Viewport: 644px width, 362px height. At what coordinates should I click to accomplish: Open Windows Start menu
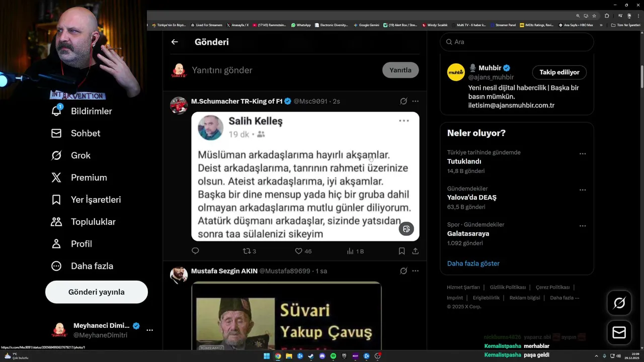pos(267,356)
